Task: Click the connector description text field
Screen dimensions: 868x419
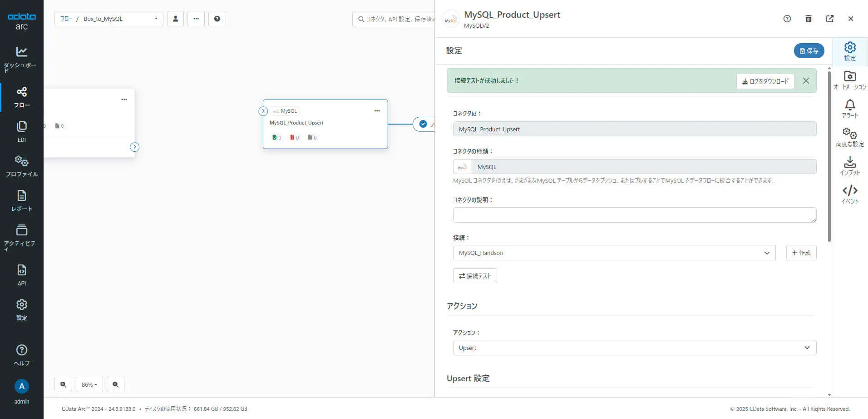Action: [634, 215]
